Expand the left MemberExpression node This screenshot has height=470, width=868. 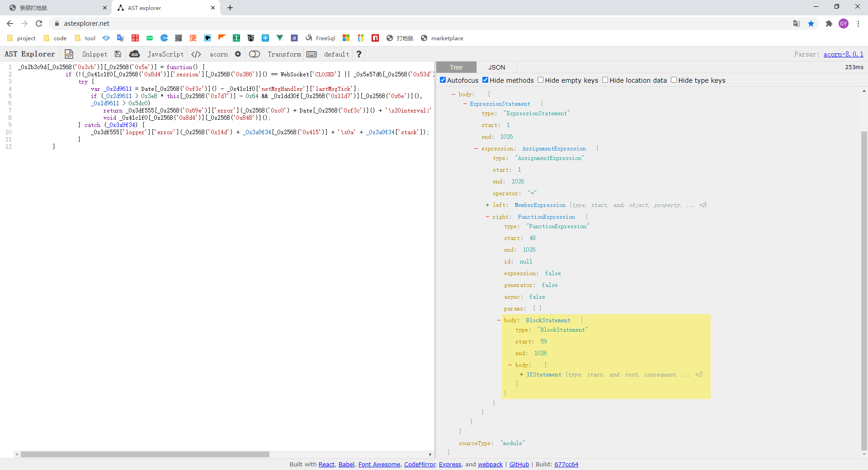488,205
